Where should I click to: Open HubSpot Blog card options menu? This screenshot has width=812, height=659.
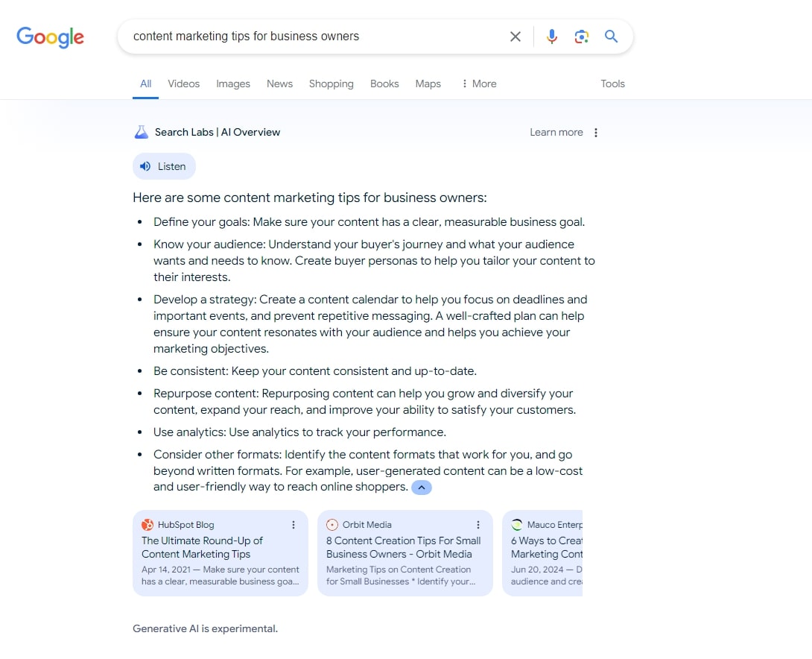294,525
